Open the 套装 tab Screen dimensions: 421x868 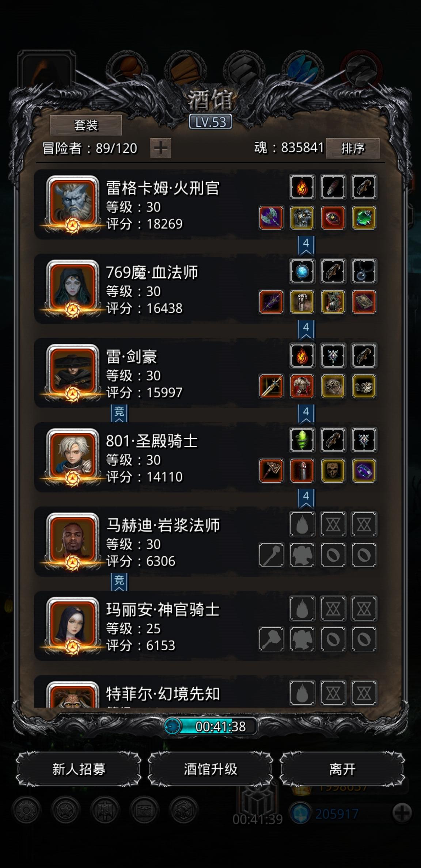[x=86, y=125]
